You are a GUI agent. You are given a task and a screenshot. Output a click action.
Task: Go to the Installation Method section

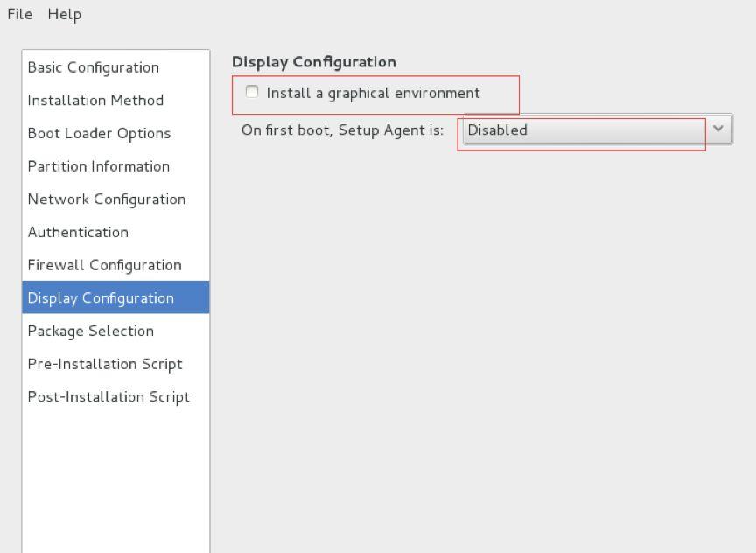click(x=95, y=101)
